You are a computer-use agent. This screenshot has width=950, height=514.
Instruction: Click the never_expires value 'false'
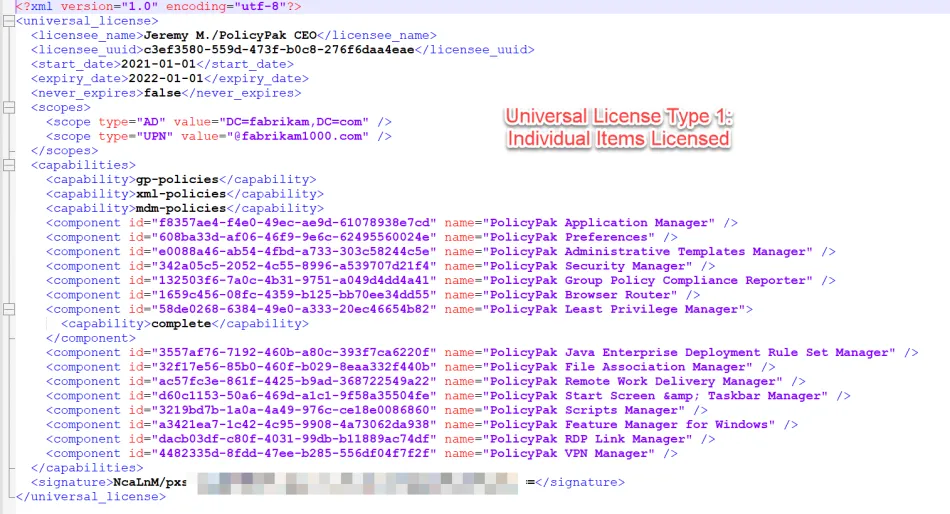pyautogui.click(x=160, y=93)
